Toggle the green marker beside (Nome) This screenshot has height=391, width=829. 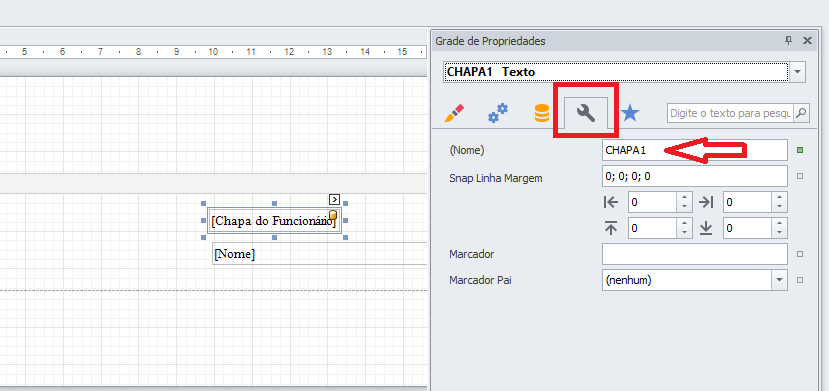800,151
